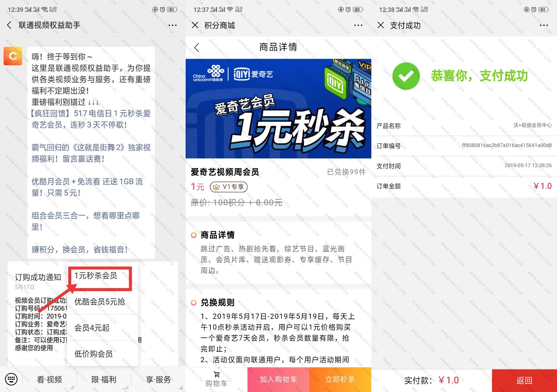Go back from 商品详情 page
The height and width of the screenshot is (392, 557).
click(x=197, y=48)
